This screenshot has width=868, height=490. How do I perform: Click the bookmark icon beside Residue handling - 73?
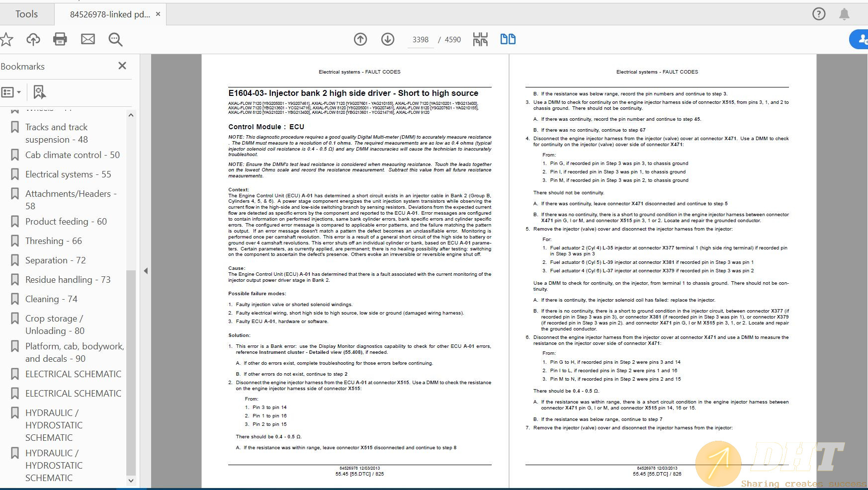pos(15,279)
